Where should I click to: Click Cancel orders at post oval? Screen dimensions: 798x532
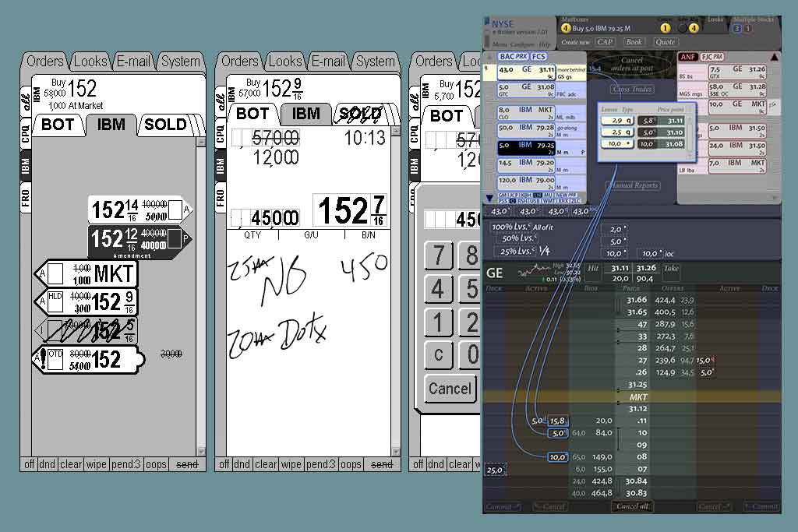(631, 64)
